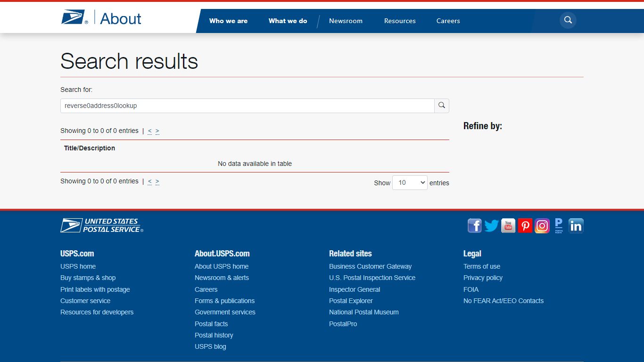The height and width of the screenshot is (362, 644).
Task: Open the USPS YouTube icon
Action: [508, 226]
